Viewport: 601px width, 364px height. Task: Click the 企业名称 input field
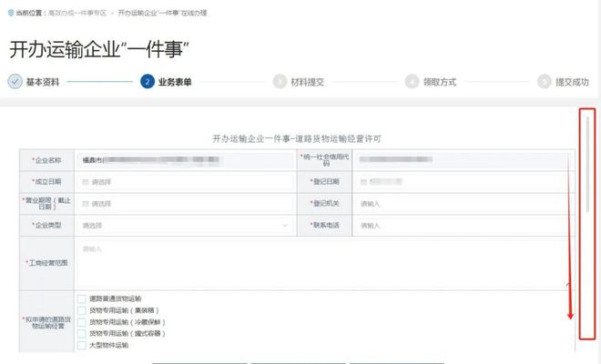[185, 160]
